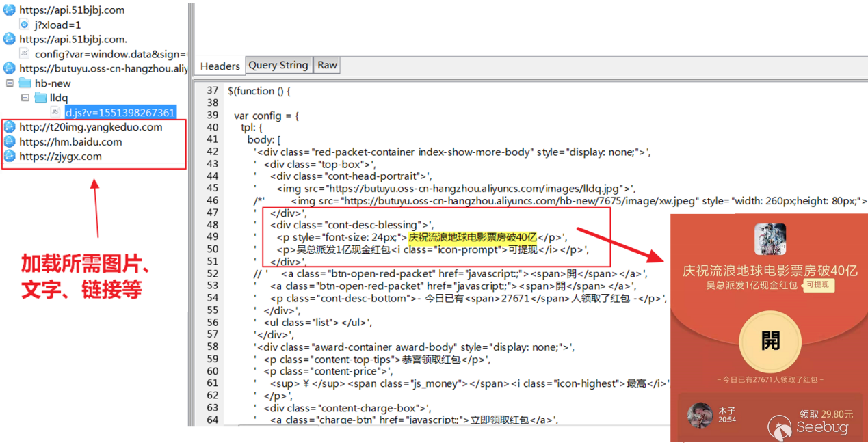Select the j?xload=1 request
This screenshot has width=868, height=447.
click(58, 25)
